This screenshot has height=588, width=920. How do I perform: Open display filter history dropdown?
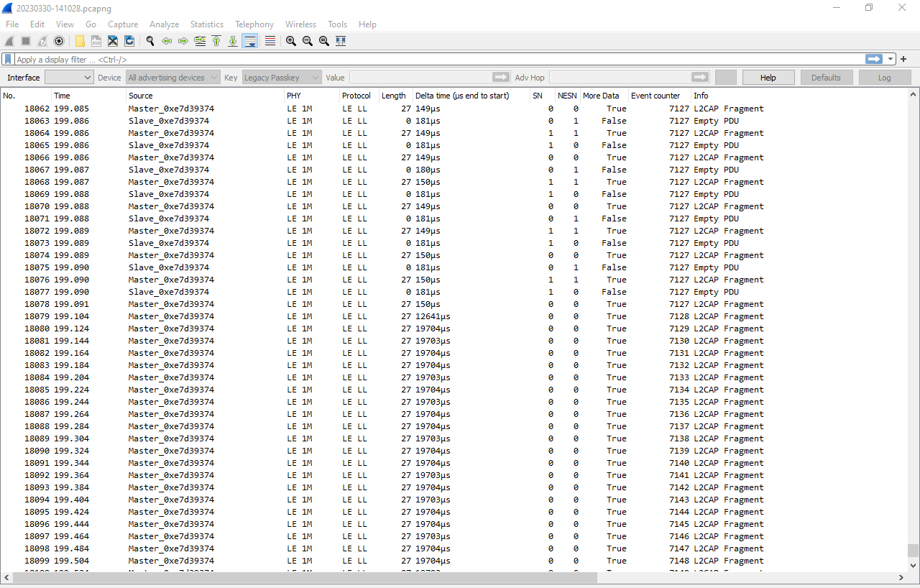tap(891, 59)
